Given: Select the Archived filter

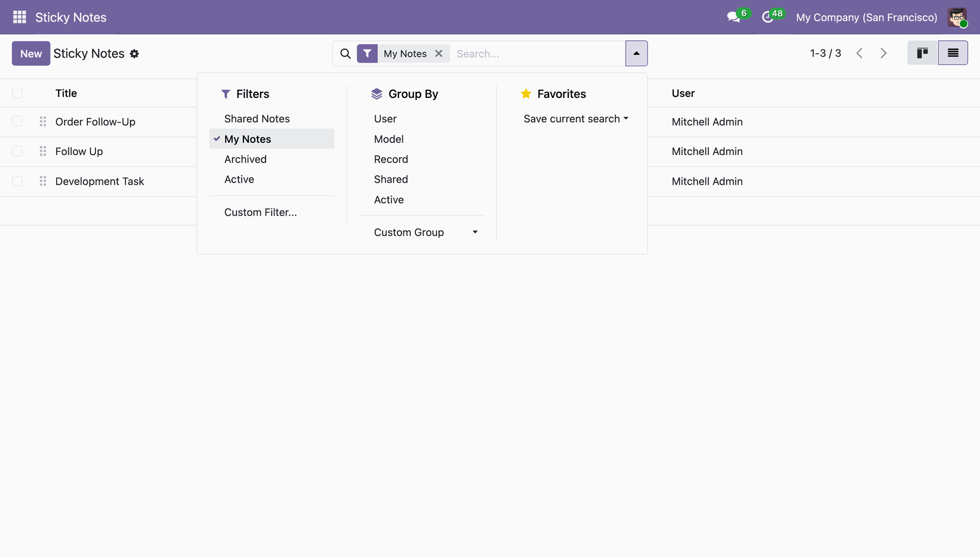Looking at the screenshot, I should click(245, 159).
